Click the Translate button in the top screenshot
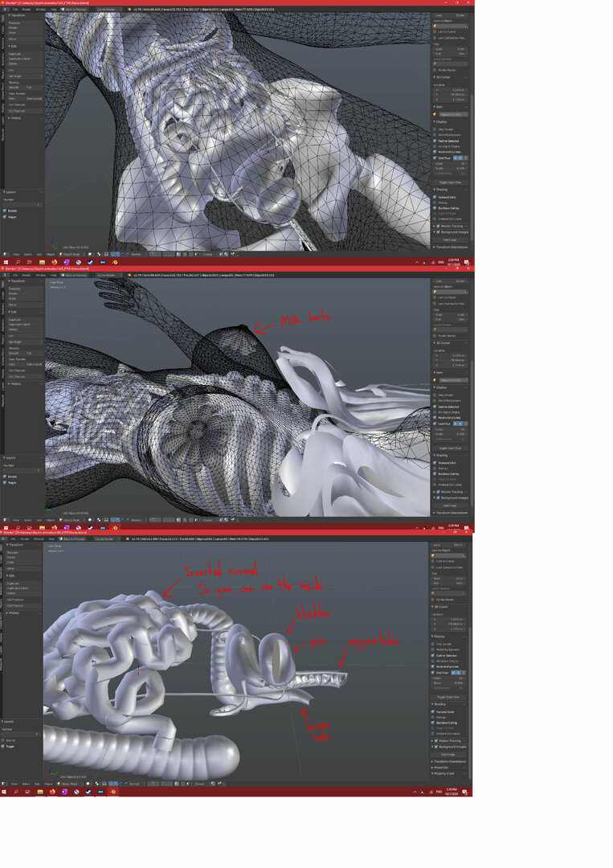This screenshot has width=613, height=868. click(x=25, y=23)
